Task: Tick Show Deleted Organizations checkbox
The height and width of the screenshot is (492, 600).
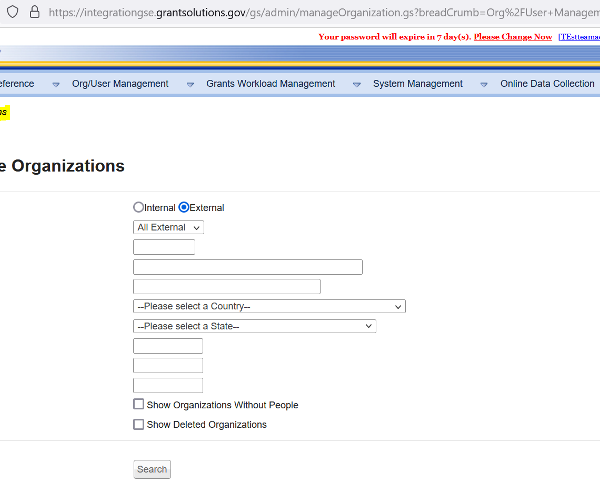Action: coord(139,424)
